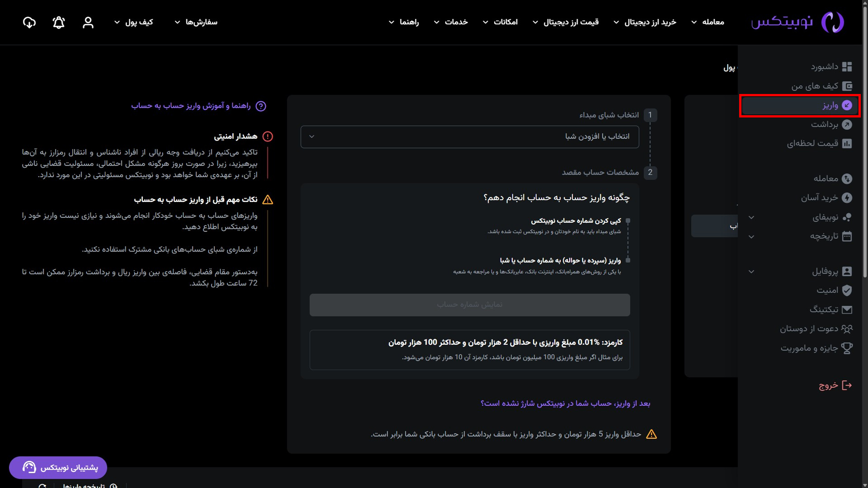
Task: Open the خرید ارز دیجیتال top menu
Action: (x=645, y=22)
